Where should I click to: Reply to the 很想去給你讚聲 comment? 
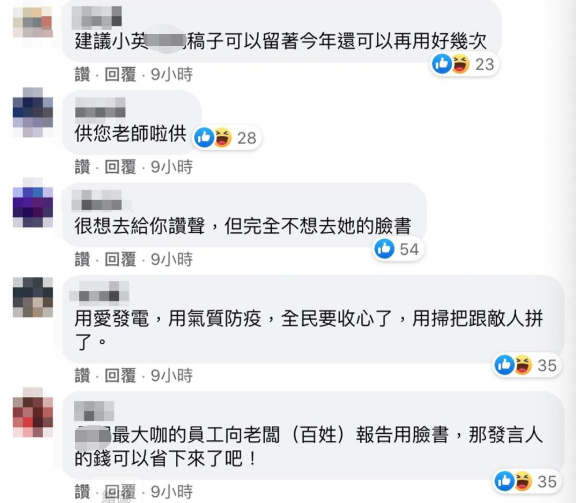click(x=120, y=259)
